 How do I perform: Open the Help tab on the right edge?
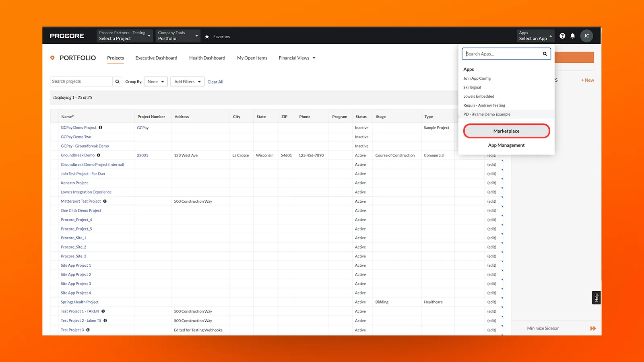596,297
